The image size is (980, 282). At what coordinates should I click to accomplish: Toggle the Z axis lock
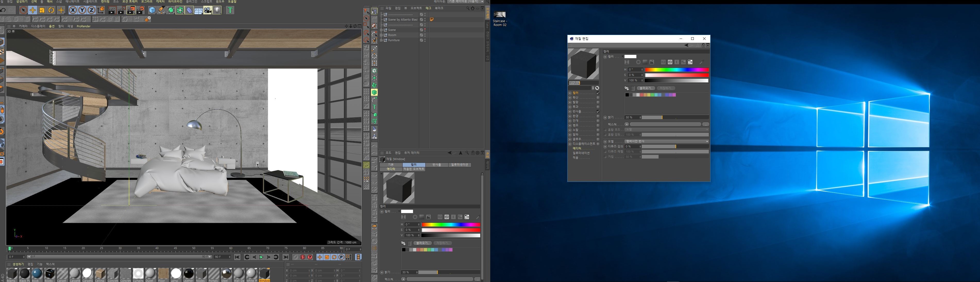pos(91,10)
